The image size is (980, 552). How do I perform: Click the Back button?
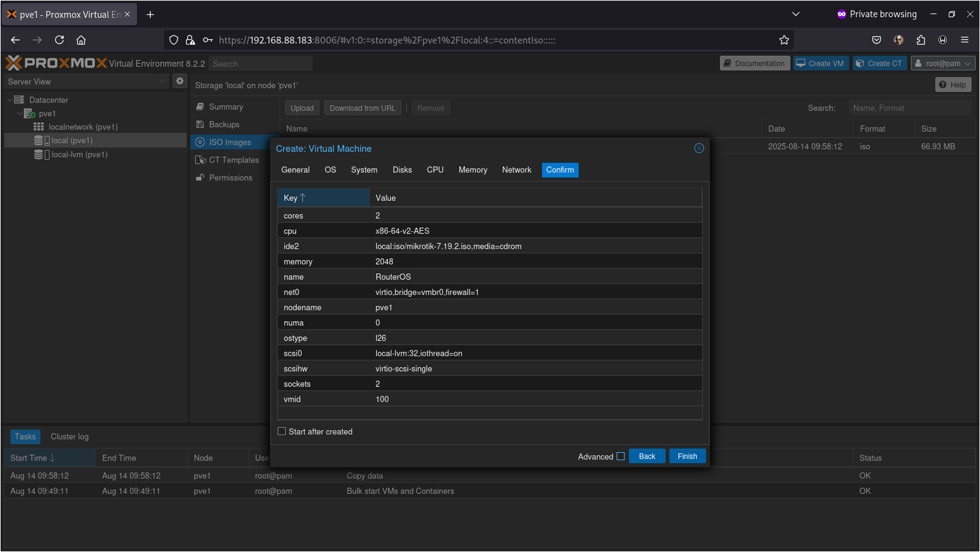[647, 456]
